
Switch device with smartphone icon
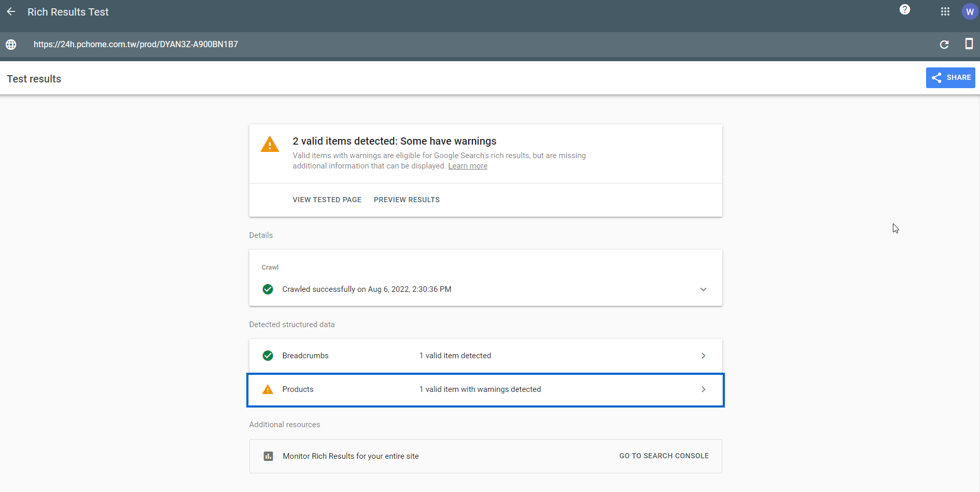click(968, 44)
